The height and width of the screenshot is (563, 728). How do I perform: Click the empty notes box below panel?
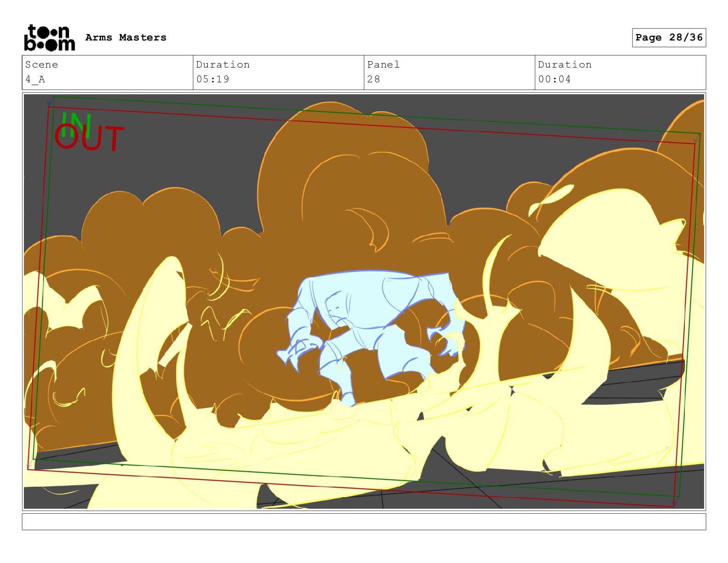pyautogui.click(x=364, y=522)
